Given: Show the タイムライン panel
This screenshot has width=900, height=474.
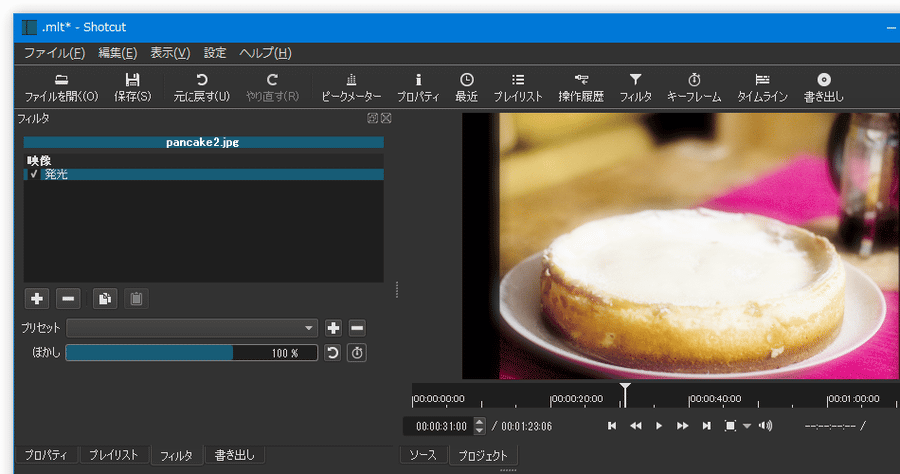Looking at the screenshot, I should [x=762, y=88].
